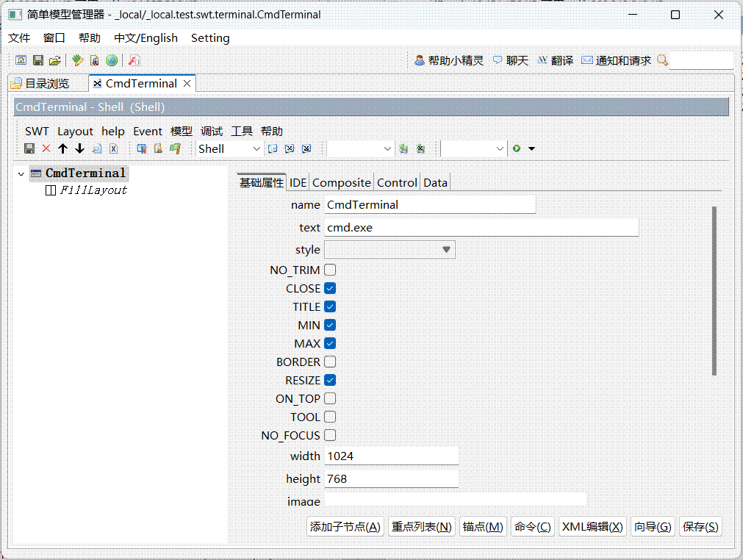743x560 pixels.
Task: Open the Layout menu in the editor
Action: tap(76, 132)
